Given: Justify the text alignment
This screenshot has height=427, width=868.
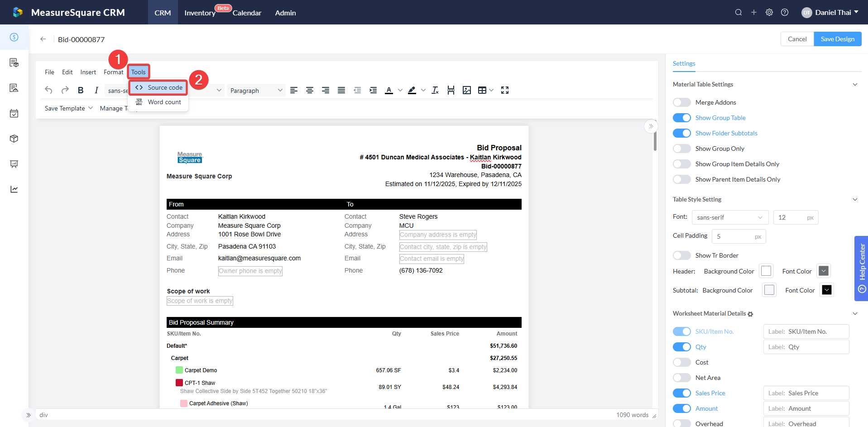Looking at the screenshot, I should tap(341, 90).
